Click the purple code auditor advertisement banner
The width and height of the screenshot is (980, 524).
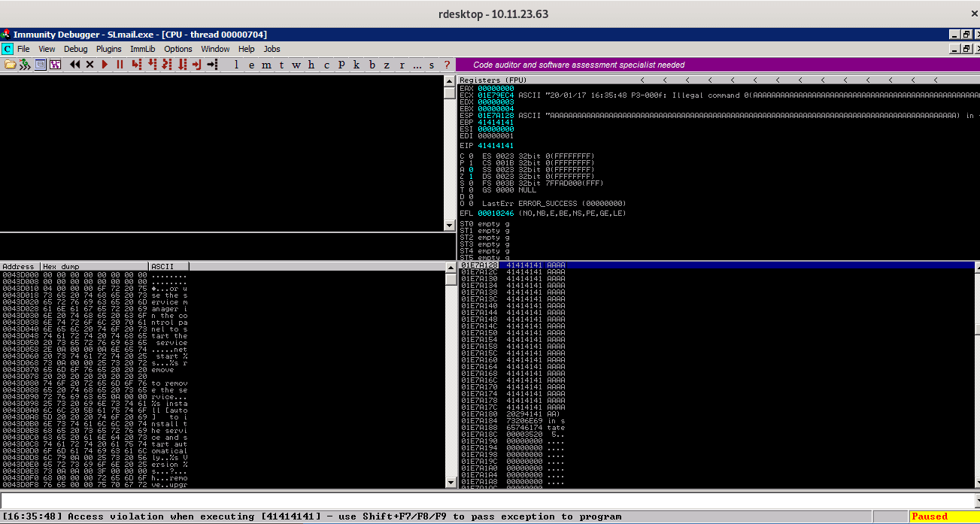pyautogui.click(x=718, y=65)
